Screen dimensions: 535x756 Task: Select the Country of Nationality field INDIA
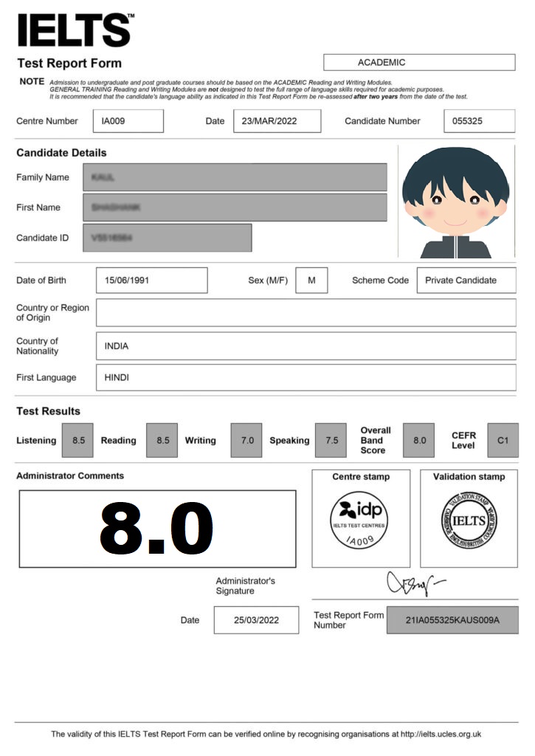click(306, 346)
